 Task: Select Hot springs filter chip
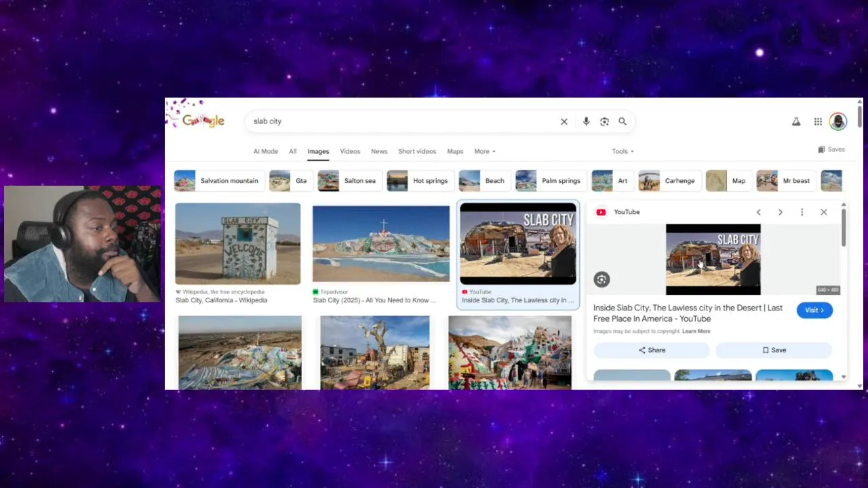pos(419,181)
